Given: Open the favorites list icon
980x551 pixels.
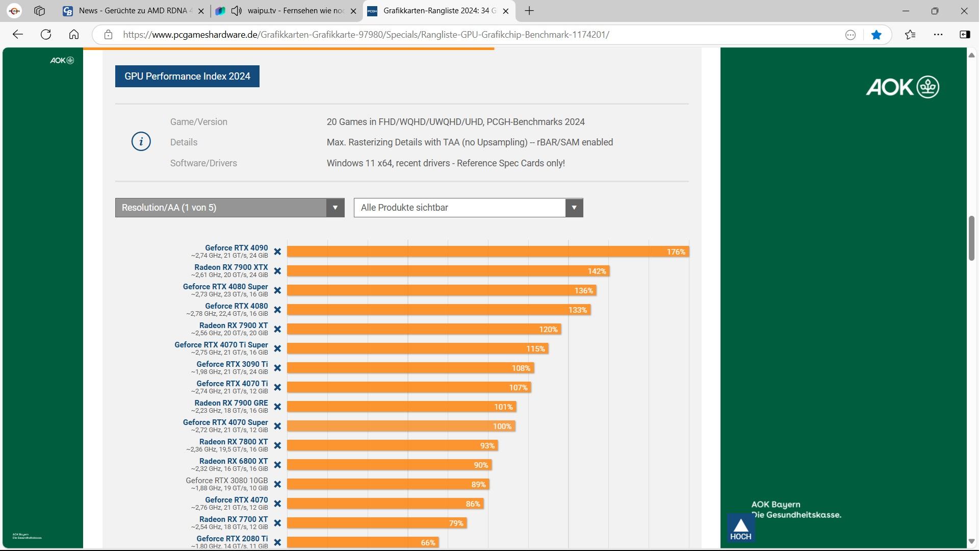Looking at the screenshot, I should pos(910,35).
